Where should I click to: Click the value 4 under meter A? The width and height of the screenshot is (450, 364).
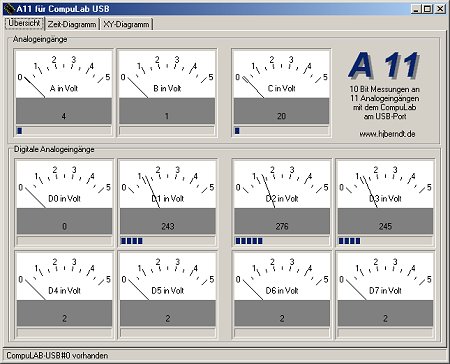[x=64, y=116]
